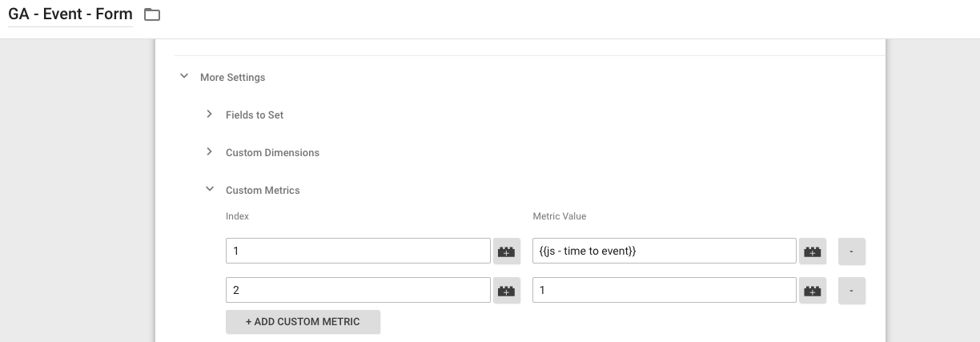Remove the first custom metric row
The image size is (980, 342).
click(852, 251)
